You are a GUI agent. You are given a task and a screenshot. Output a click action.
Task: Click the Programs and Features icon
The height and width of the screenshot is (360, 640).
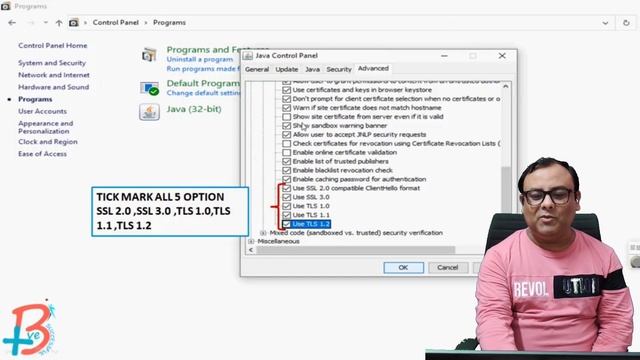pos(149,55)
